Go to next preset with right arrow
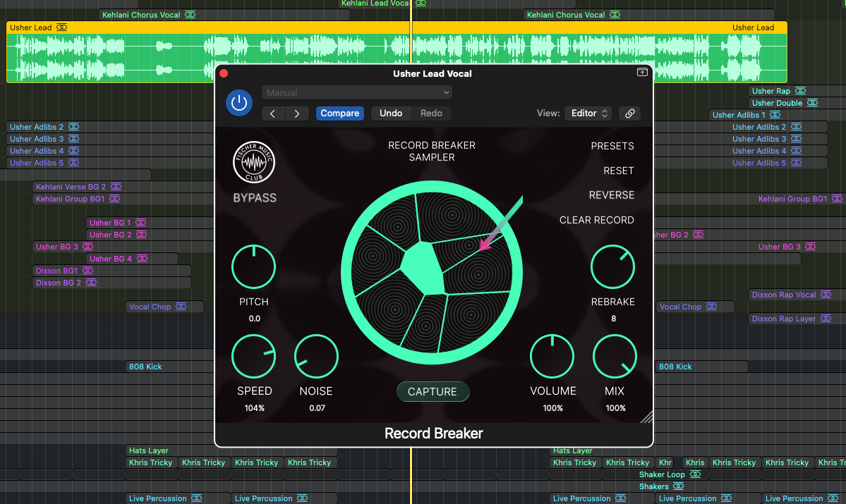 tap(296, 113)
